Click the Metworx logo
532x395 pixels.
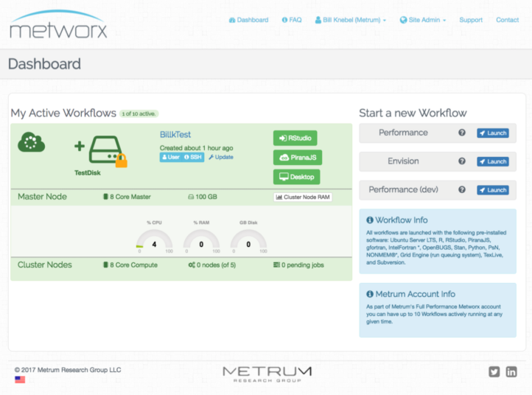coord(58,24)
